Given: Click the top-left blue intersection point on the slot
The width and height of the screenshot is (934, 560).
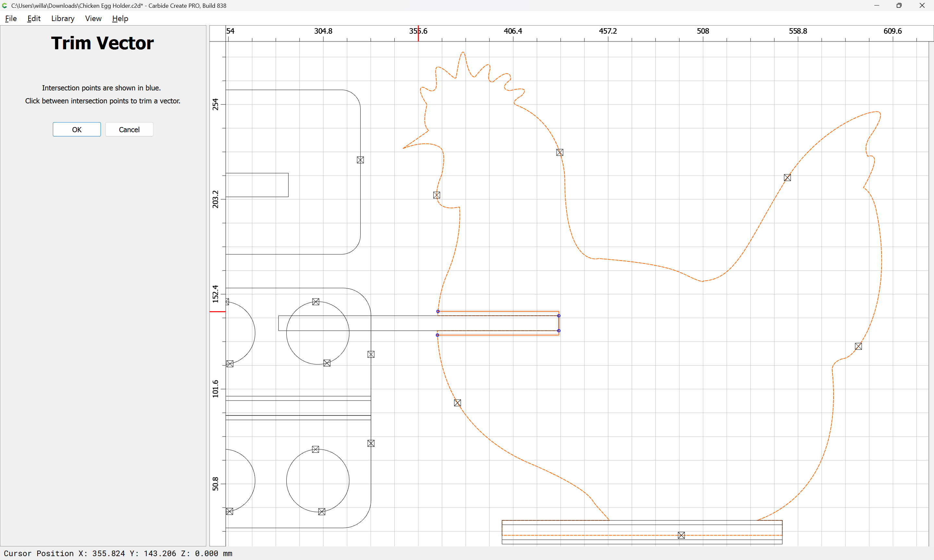Looking at the screenshot, I should click(x=437, y=311).
